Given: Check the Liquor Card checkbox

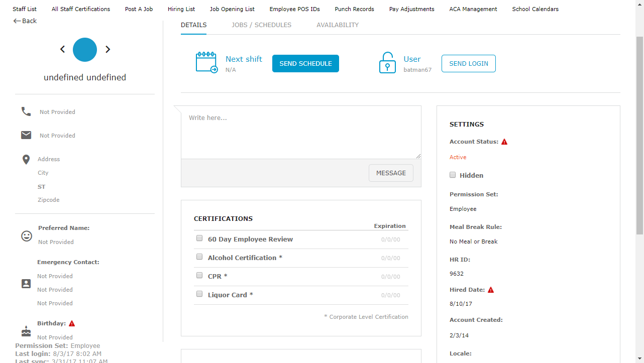Looking at the screenshot, I should 199,294.
